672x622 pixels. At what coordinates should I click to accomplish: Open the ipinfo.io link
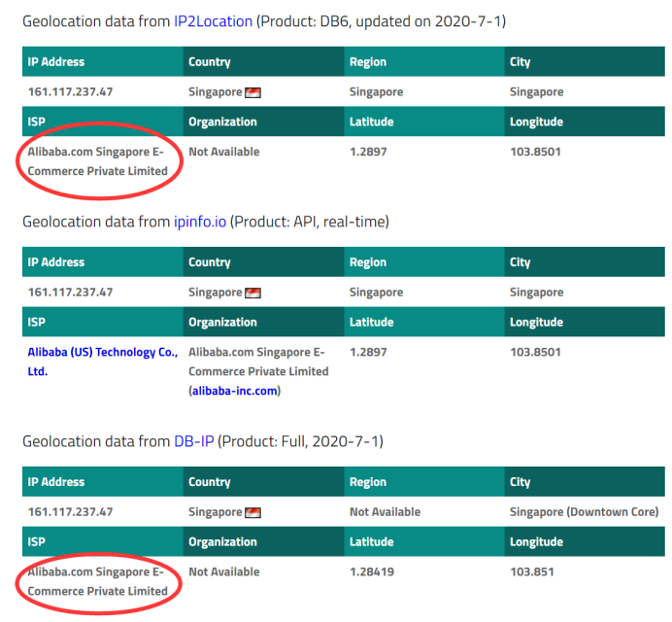coord(200,222)
